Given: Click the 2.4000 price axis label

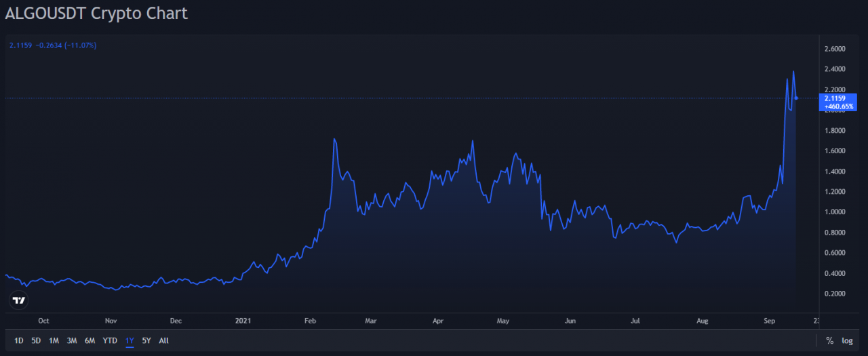Looking at the screenshot, I should (x=834, y=69).
